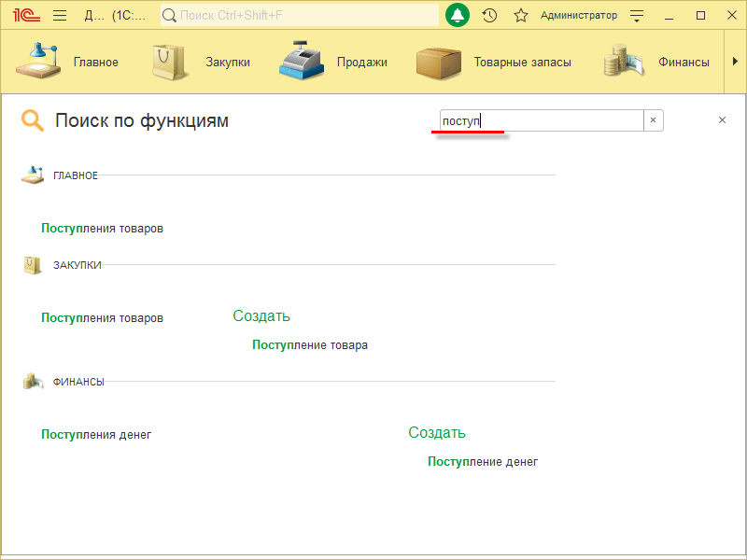Clear the function search field
Screen dimensions: 747x560
(653, 120)
